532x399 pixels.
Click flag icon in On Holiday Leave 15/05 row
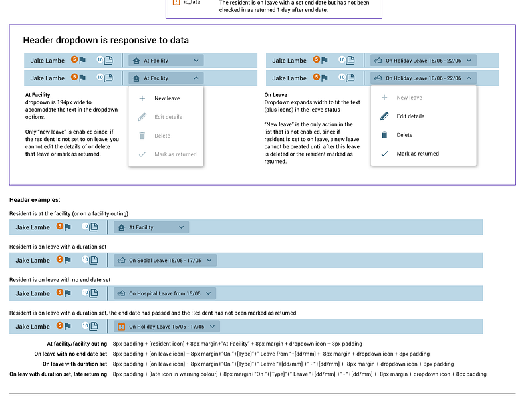point(68,326)
